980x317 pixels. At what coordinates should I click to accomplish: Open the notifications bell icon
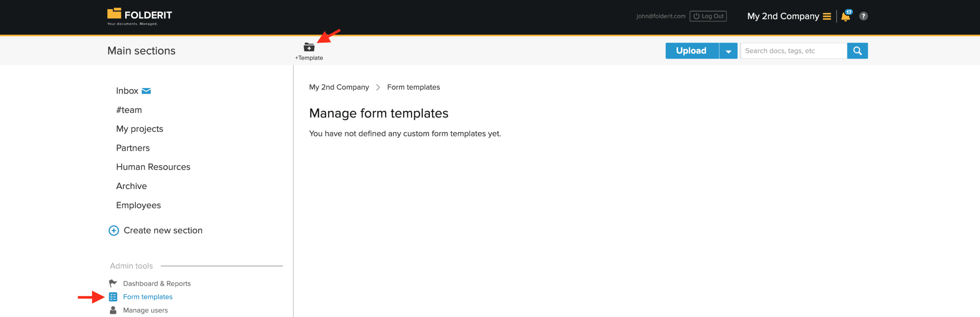click(x=846, y=16)
